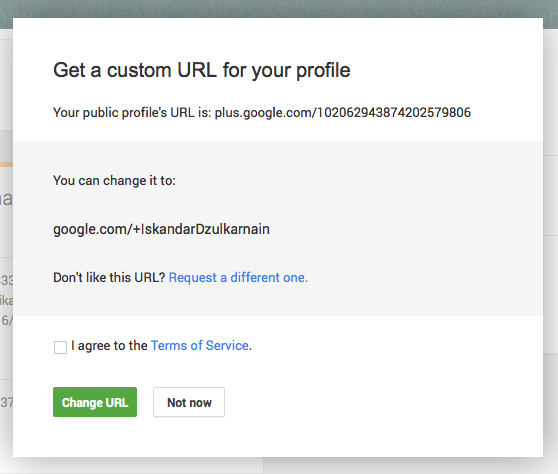Click the orange bar peeking behind the dialog
Viewport: 558px width, 474px height.
pyautogui.click(x=6, y=164)
